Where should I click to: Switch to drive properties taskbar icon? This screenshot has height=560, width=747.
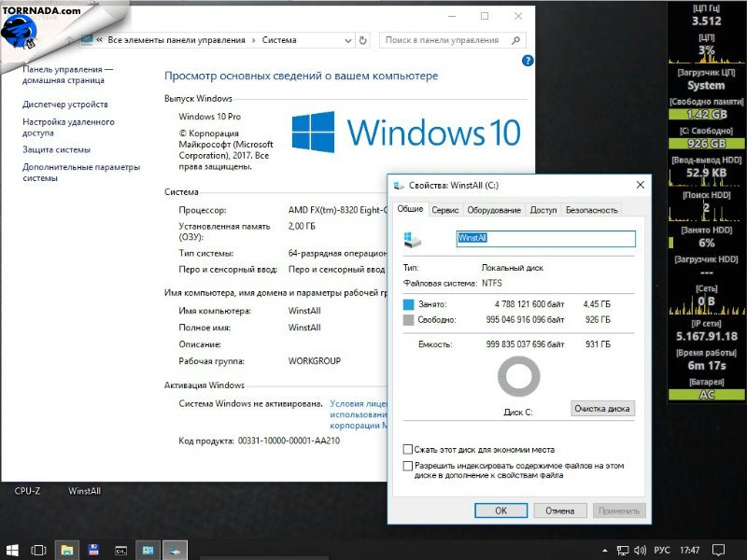tap(175, 551)
